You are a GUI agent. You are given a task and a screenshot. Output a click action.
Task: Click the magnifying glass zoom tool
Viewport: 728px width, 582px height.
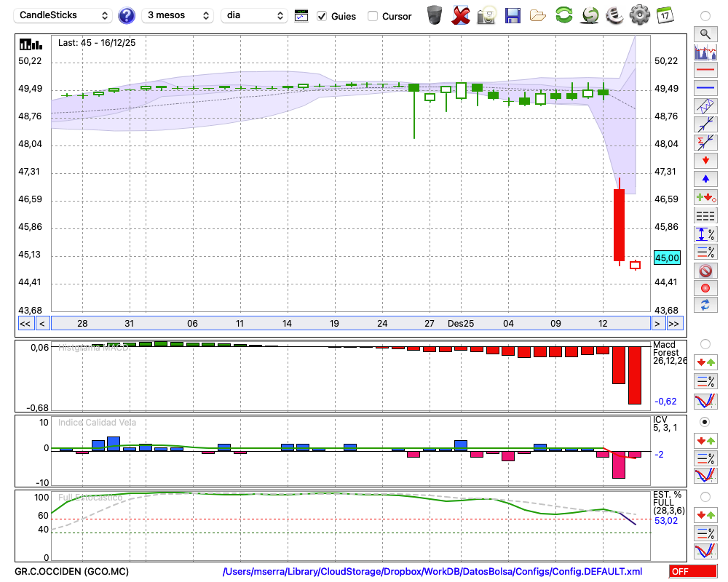tap(705, 33)
